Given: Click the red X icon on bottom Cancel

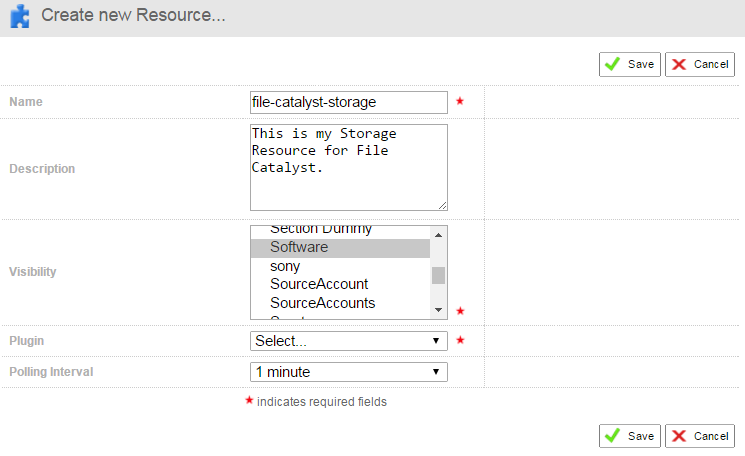Looking at the screenshot, I should (679, 436).
